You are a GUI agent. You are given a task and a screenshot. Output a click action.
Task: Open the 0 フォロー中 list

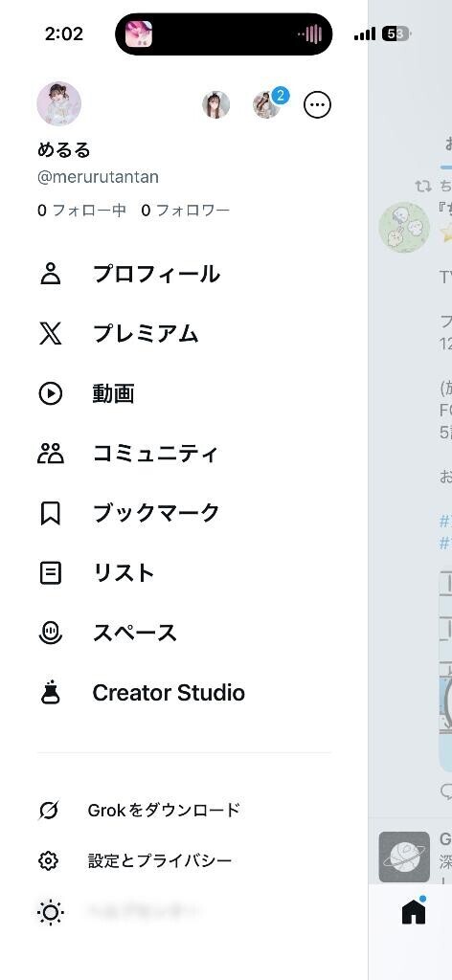(x=81, y=211)
